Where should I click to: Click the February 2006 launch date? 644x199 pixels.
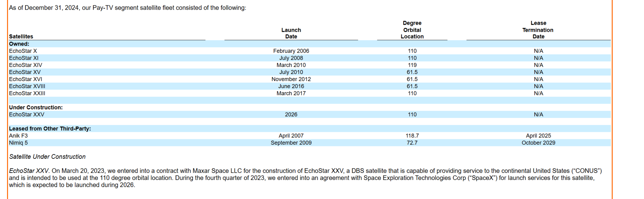[291, 51]
